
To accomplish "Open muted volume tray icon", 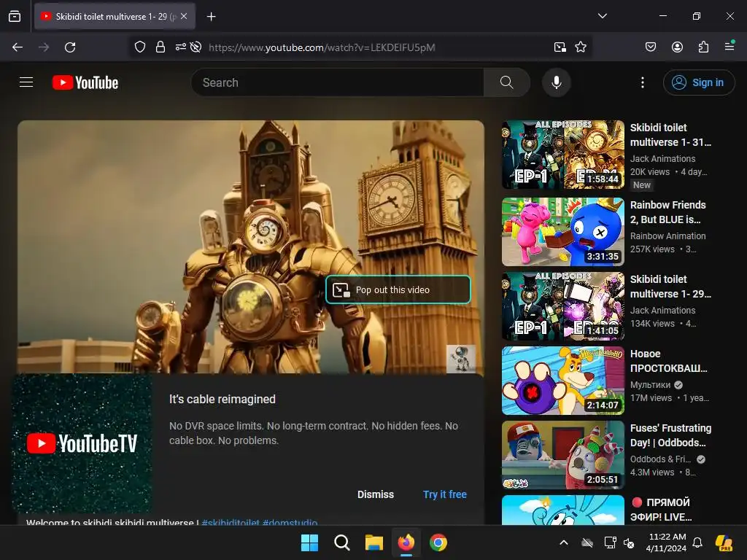I will pyautogui.click(x=629, y=542).
